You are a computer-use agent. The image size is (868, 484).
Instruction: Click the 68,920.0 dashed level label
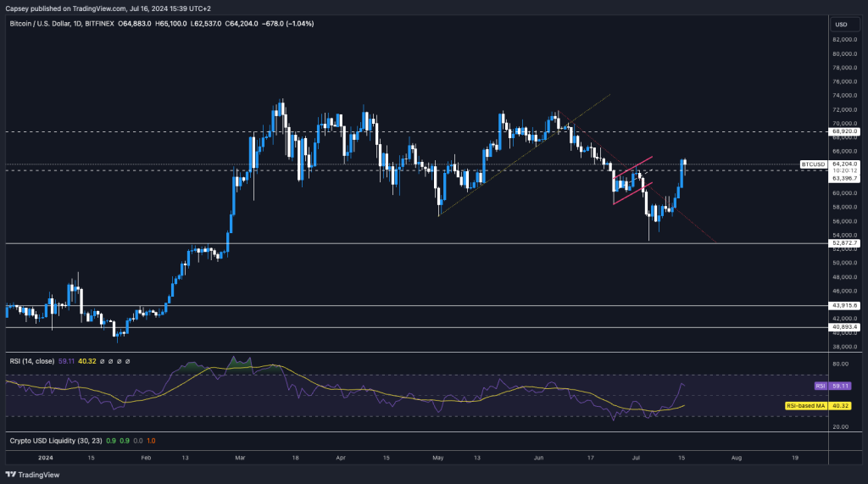(x=844, y=131)
